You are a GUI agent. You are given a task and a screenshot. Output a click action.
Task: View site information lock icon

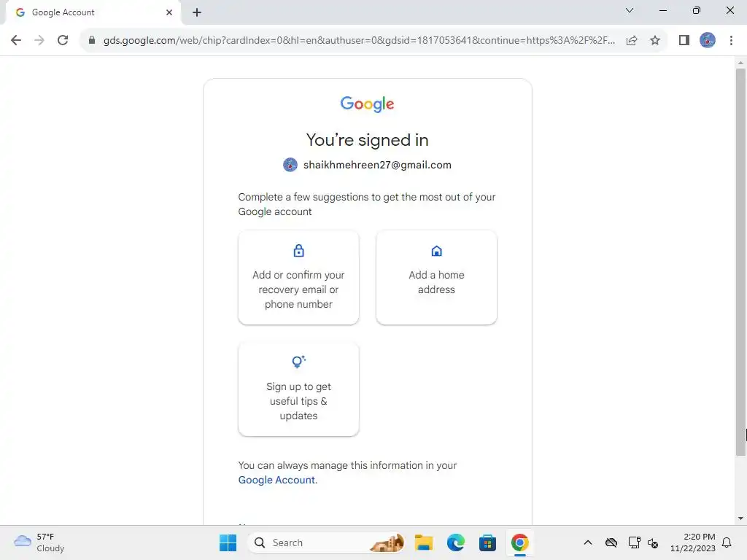(91, 40)
